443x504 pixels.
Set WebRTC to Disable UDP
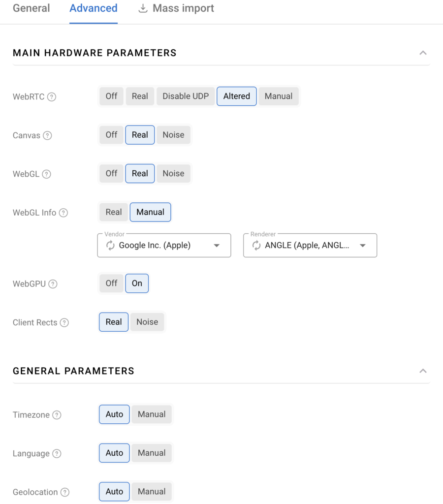[186, 96]
